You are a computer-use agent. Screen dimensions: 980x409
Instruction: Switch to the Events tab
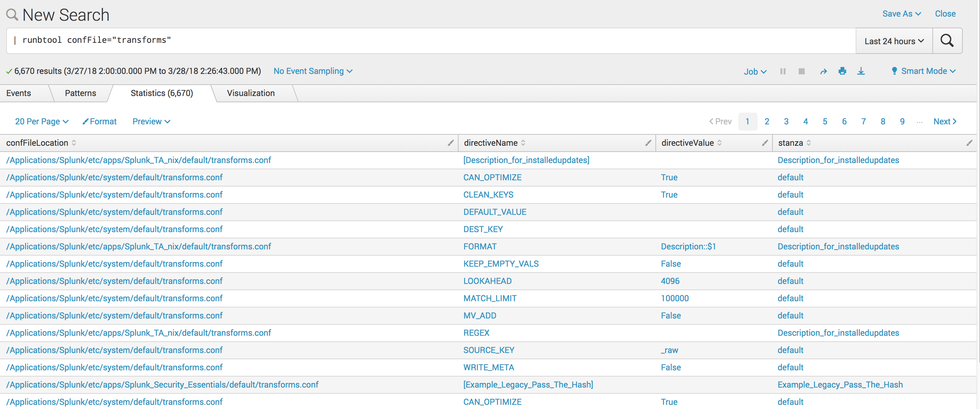point(19,93)
